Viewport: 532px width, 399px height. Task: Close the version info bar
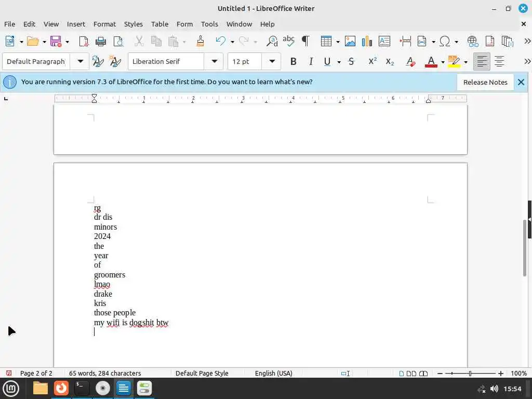tap(521, 82)
